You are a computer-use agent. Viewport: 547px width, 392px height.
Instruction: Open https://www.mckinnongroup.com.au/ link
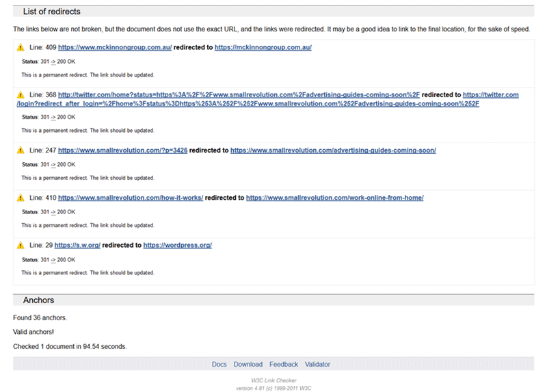tap(115, 47)
